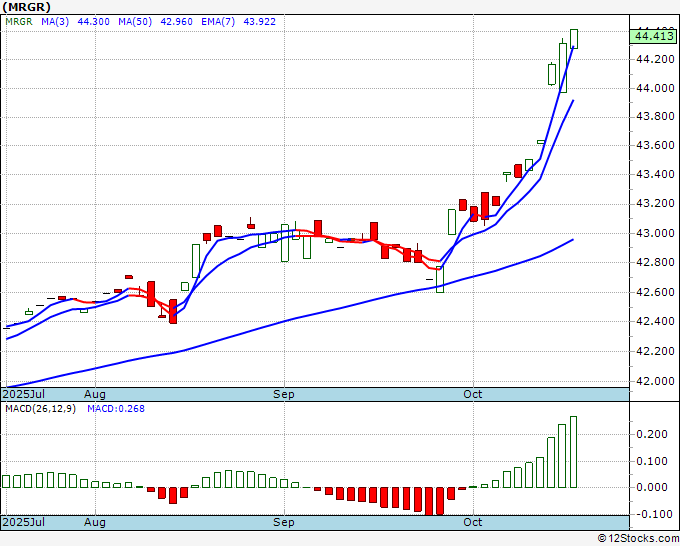Click the EMA(7) legend label
680x546 pixels.
(218, 21)
